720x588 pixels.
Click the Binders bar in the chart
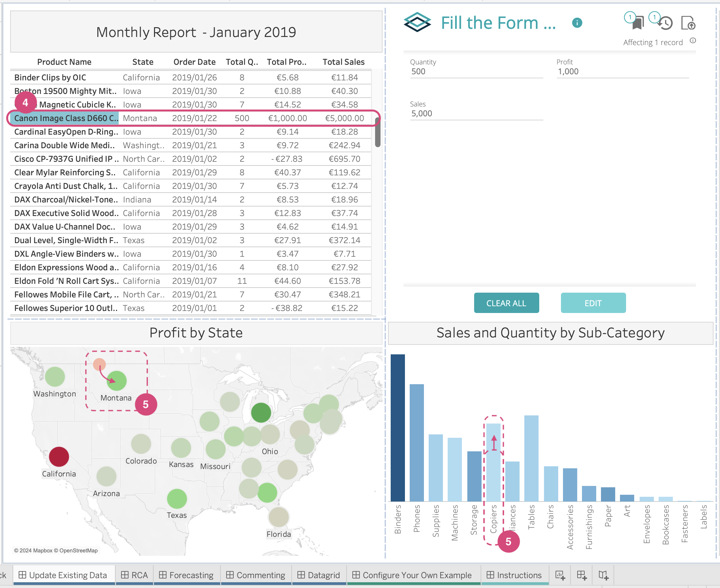click(x=398, y=428)
